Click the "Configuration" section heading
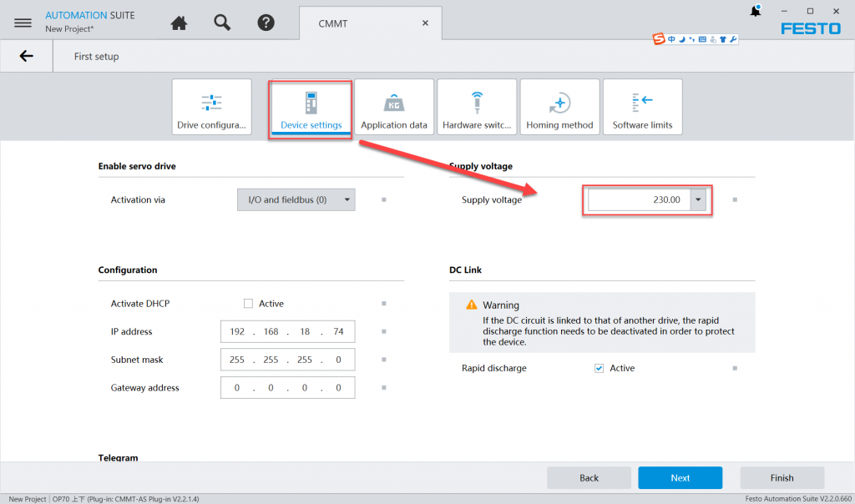 click(128, 270)
